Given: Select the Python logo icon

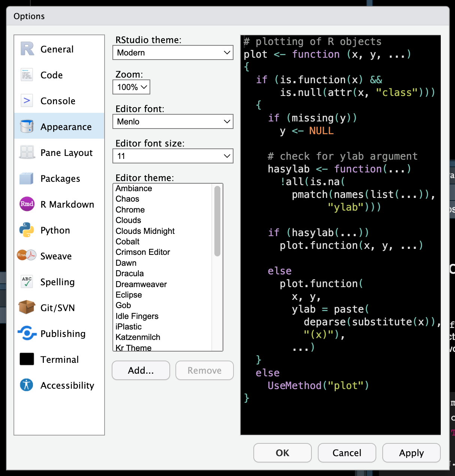Looking at the screenshot, I should coord(27,230).
